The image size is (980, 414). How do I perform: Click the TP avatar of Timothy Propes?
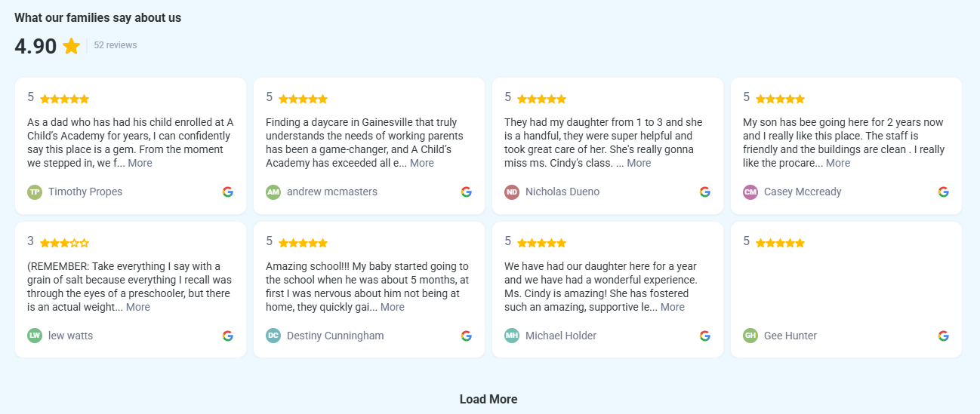(x=35, y=192)
